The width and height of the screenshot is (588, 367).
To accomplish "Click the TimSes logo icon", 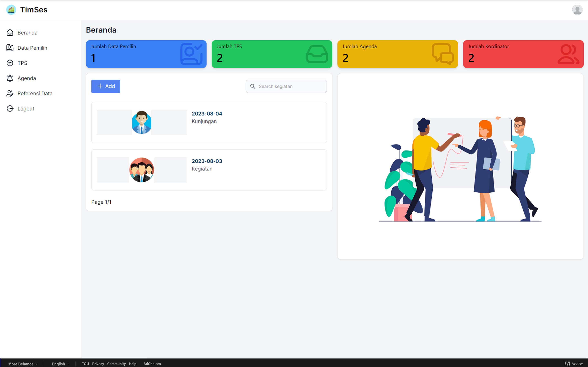I will pyautogui.click(x=11, y=10).
